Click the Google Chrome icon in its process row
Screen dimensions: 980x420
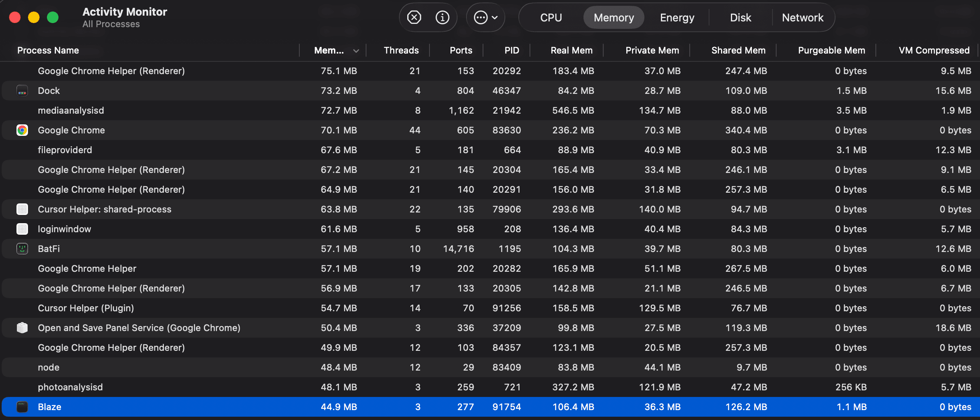22,130
